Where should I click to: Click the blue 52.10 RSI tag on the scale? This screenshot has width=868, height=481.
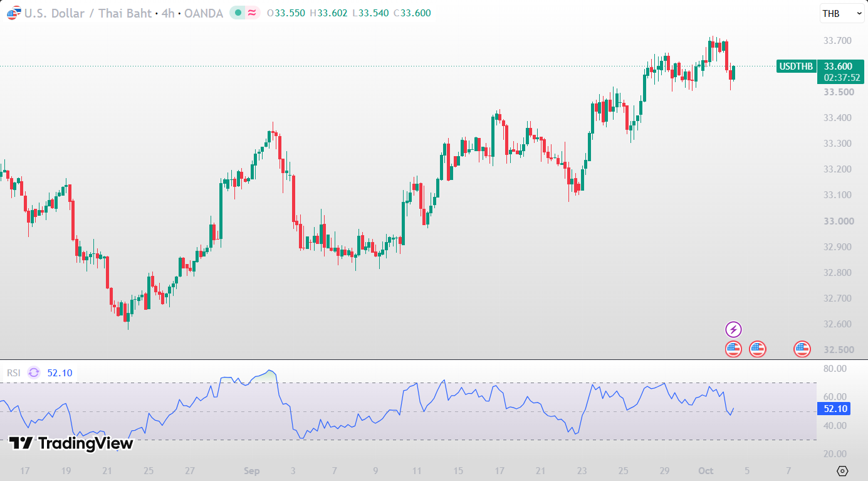point(835,409)
